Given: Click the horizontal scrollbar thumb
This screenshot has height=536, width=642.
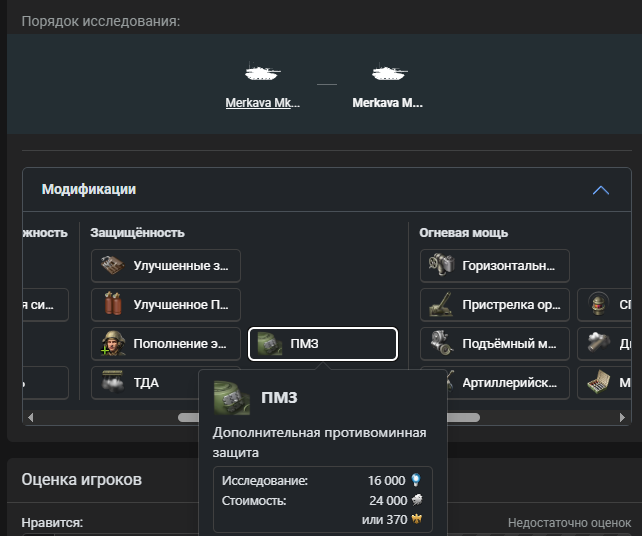Looking at the screenshot, I should pyautogui.click(x=463, y=417).
